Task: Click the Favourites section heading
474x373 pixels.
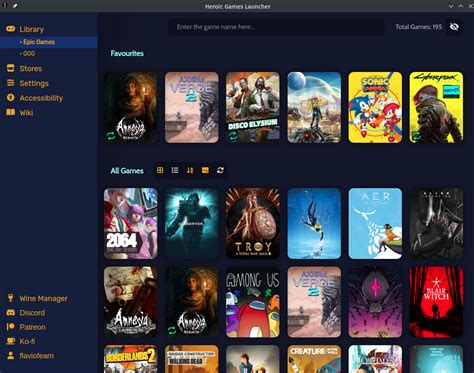Action: pyautogui.click(x=127, y=53)
